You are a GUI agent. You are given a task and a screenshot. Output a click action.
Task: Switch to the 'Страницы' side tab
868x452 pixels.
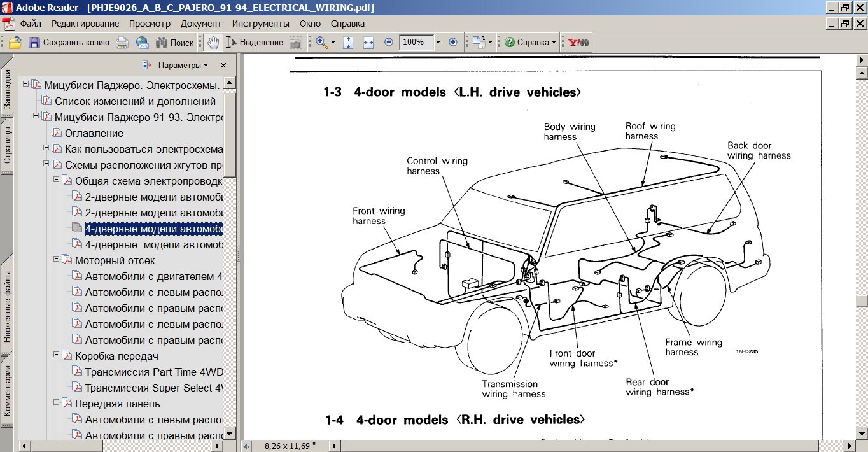coord(6,146)
